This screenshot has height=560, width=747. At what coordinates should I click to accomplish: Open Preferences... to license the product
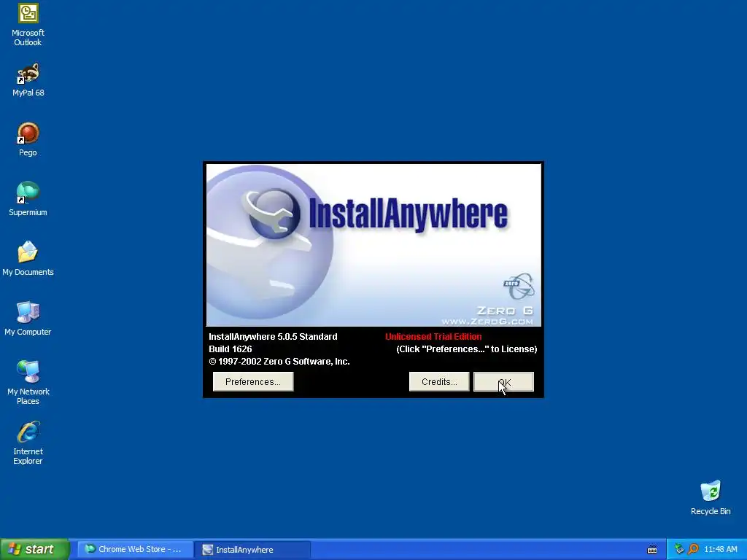pyautogui.click(x=253, y=382)
